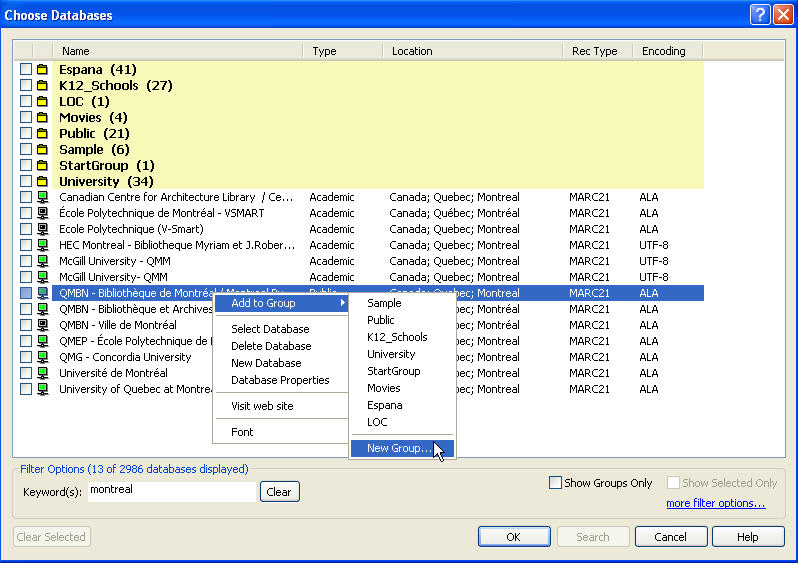The width and height of the screenshot is (798, 563).
Task: Click the QMBN - Bibliothèque et Archives database icon
Action: [x=43, y=309]
